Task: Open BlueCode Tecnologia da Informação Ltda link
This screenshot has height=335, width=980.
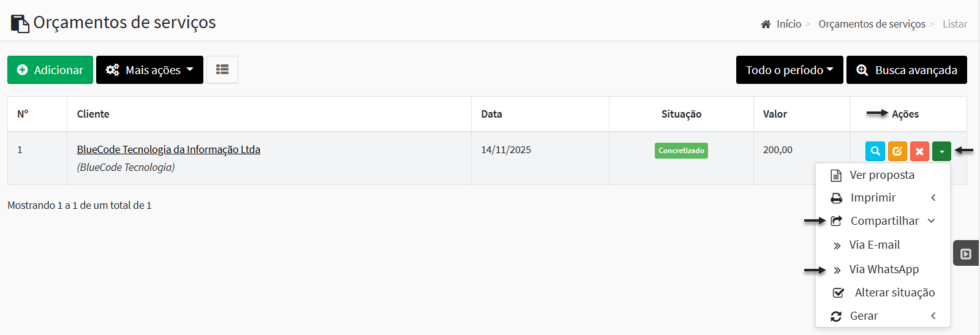Action: [x=168, y=149]
